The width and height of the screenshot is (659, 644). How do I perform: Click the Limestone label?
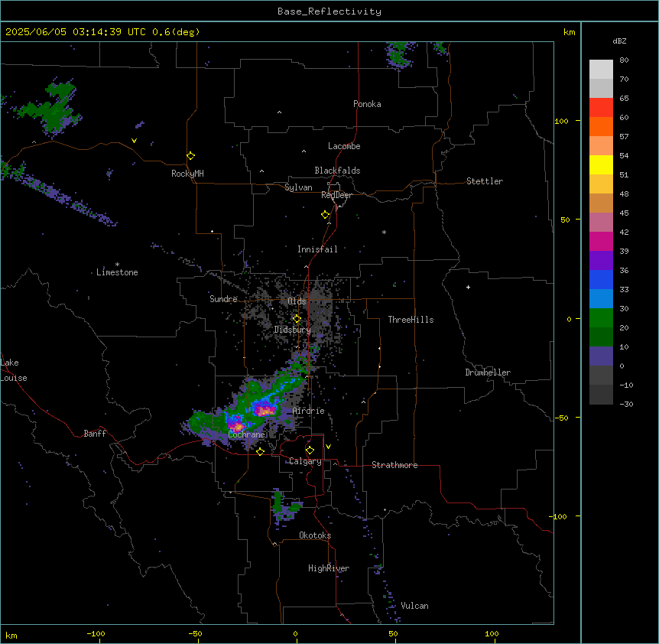[x=117, y=272]
